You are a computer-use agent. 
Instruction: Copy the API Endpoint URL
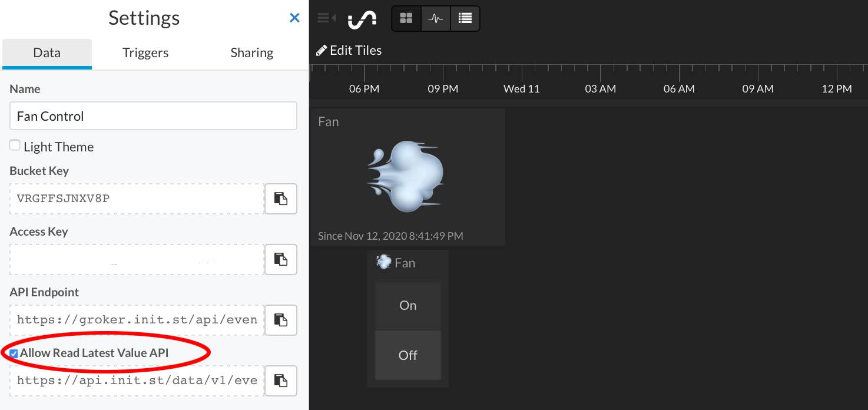281,320
